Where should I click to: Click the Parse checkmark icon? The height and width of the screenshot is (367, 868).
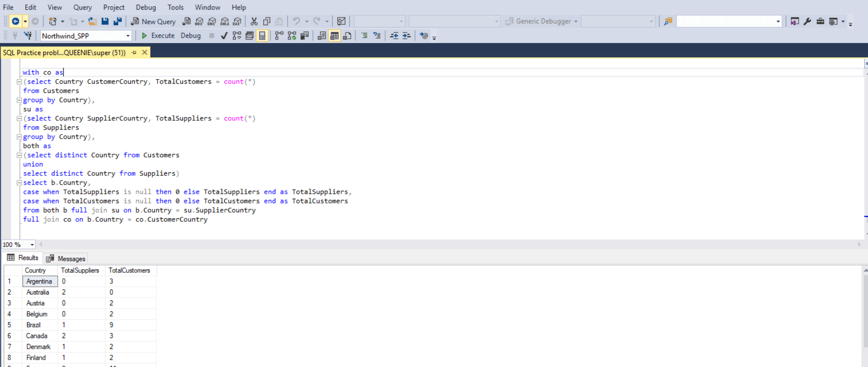(224, 36)
